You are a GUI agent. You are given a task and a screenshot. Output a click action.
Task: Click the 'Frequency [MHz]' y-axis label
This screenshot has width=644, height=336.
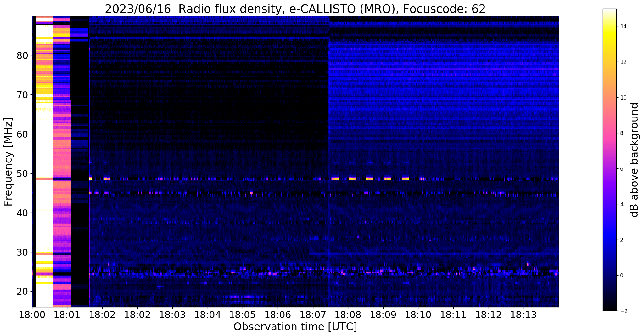point(8,162)
